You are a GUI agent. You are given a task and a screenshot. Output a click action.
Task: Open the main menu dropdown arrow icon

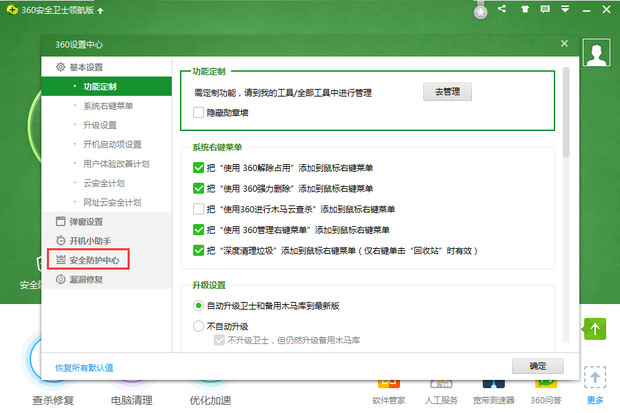[x=565, y=9]
